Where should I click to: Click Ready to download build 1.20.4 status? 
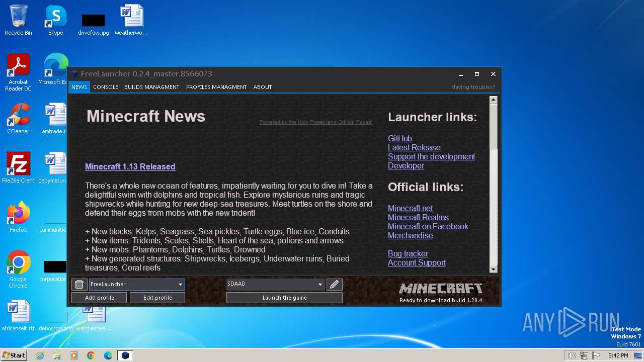[441, 300]
